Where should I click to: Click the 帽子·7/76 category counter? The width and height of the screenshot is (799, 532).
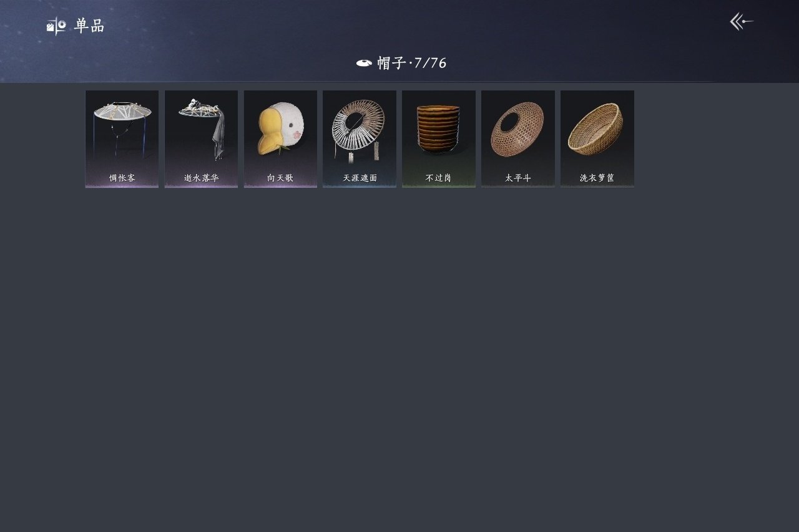click(412, 63)
